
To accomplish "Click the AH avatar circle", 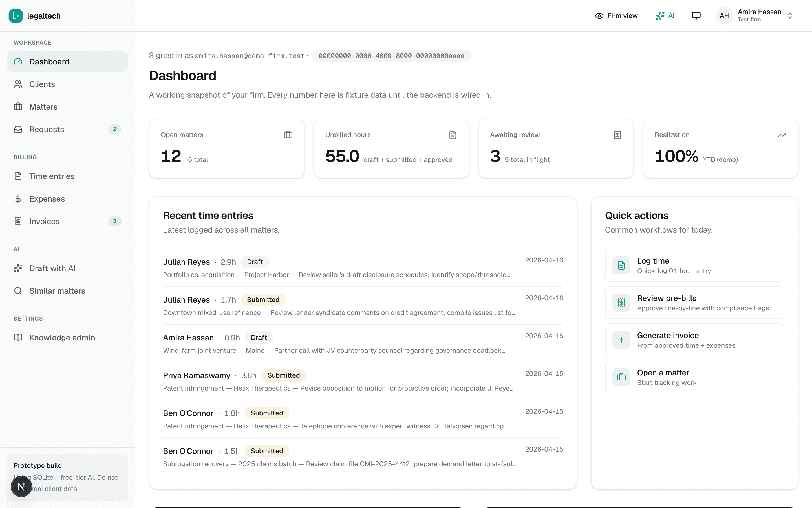I will 724,16.
